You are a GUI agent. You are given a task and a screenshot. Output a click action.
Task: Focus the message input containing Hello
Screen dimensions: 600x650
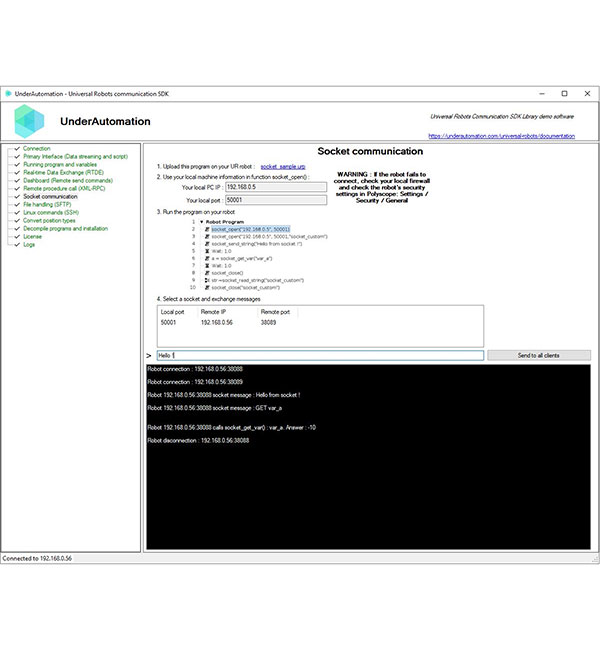coord(320,355)
